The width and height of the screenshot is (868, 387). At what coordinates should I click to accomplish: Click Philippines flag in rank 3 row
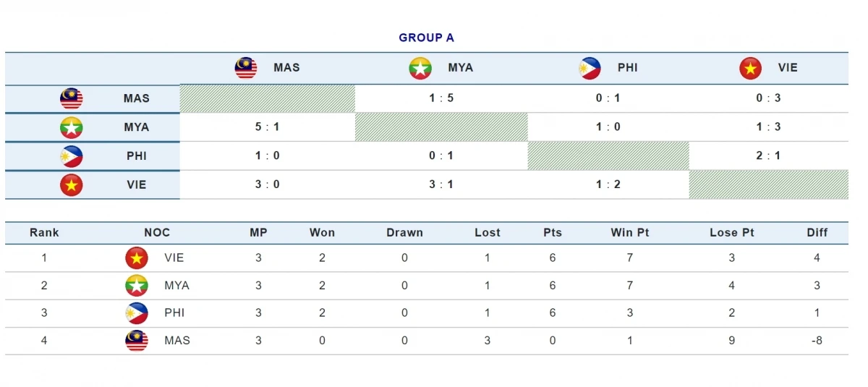(x=137, y=313)
